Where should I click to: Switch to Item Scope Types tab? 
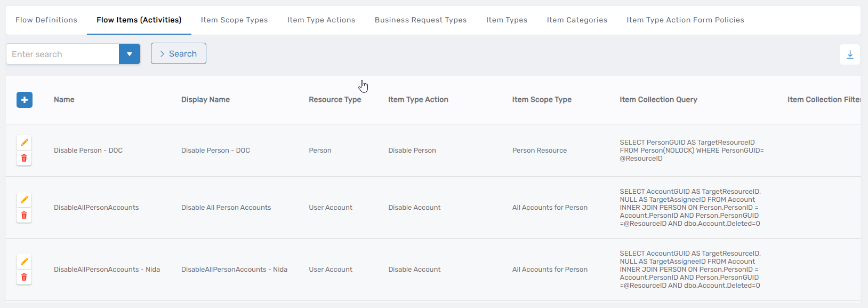(x=234, y=20)
